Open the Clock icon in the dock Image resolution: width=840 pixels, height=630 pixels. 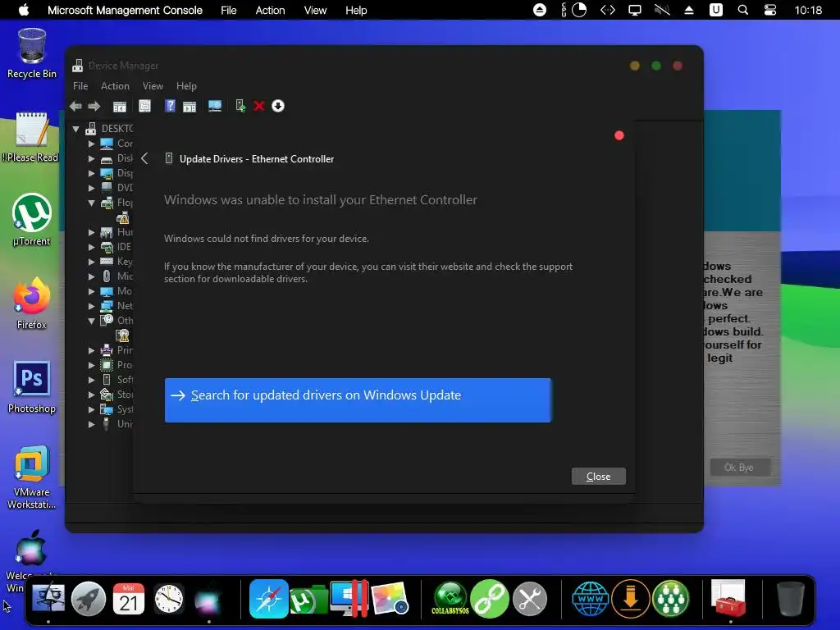coord(169,598)
